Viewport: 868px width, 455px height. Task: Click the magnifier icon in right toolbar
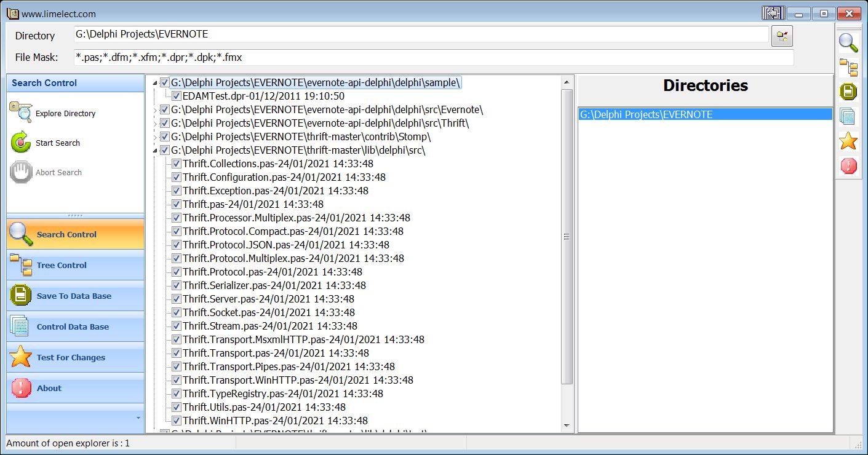pos(848,42)
